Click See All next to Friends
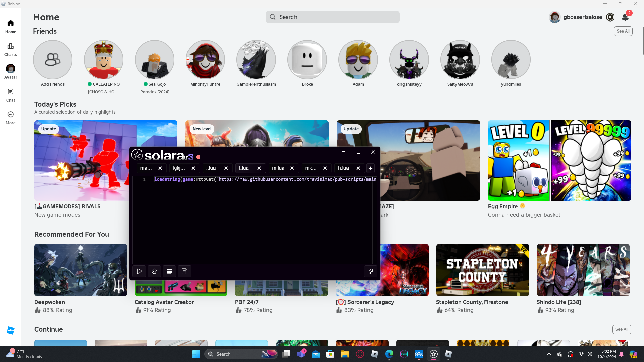The width and height of the screenshot is (644, 362). click(x=623, y=31)
